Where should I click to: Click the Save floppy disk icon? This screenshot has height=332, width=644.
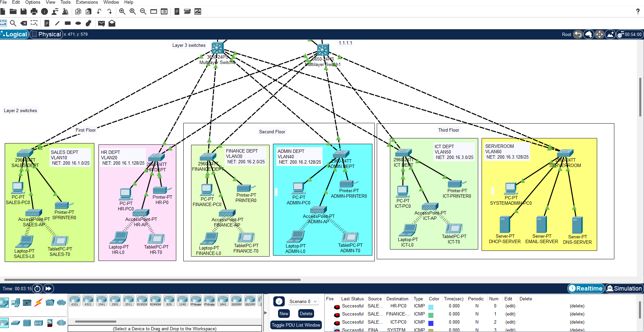click(24, 11)
